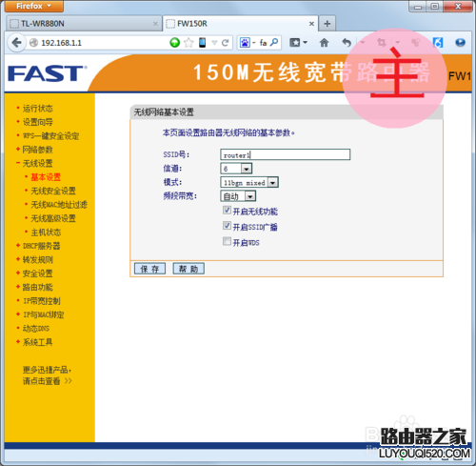Expand DHCP服务器 menu
This screenshot has height=466, width=476.
click(x=41, y=246)
